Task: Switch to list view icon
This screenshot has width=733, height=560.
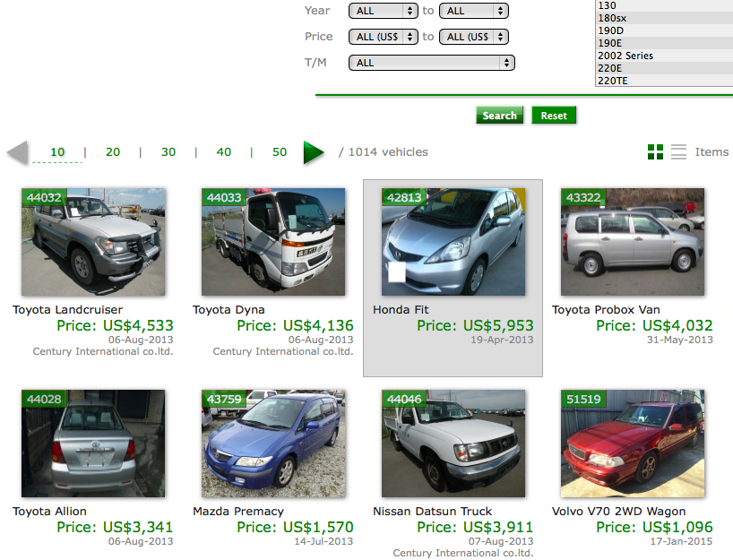Action: (x=678, y=152)
